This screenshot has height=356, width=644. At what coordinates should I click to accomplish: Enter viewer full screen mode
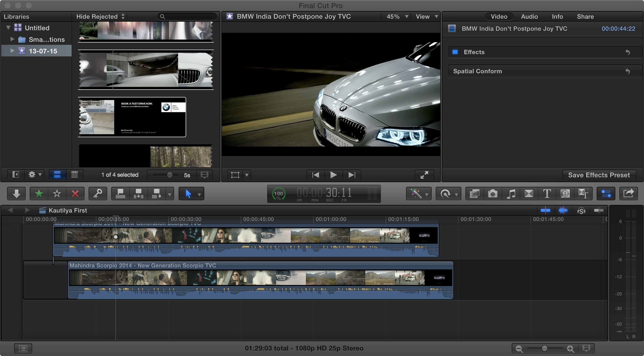point(424,175)
